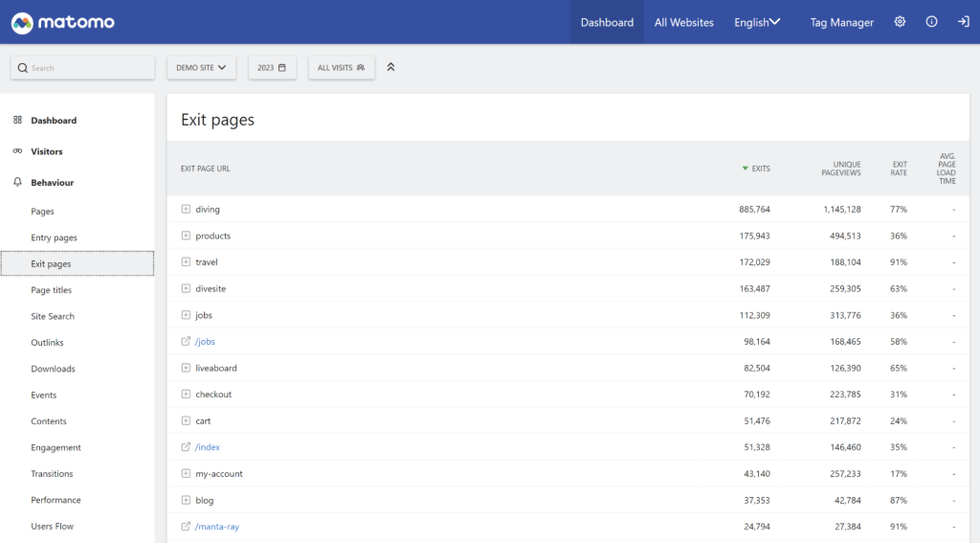Viewport: 980px width, 543px height.
Task: Open the /manta-ray external link icon
Action: click(x=186, y=527)
